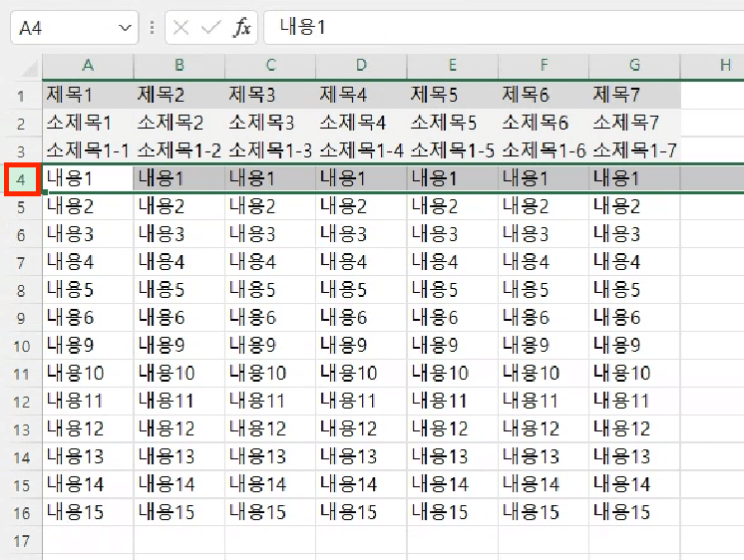Click cell containing 제목3

(270, 96)
